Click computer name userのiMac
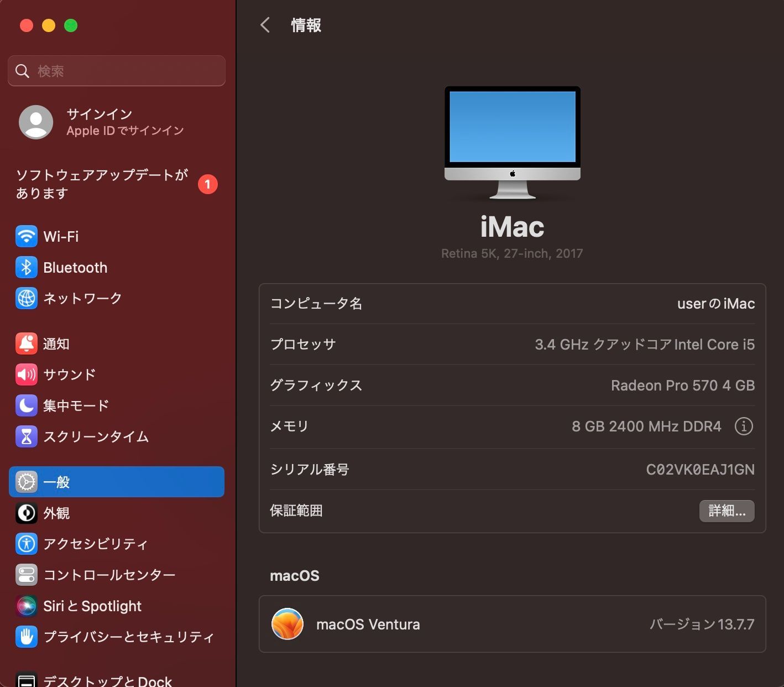784x687 pixels. point(716,304)
